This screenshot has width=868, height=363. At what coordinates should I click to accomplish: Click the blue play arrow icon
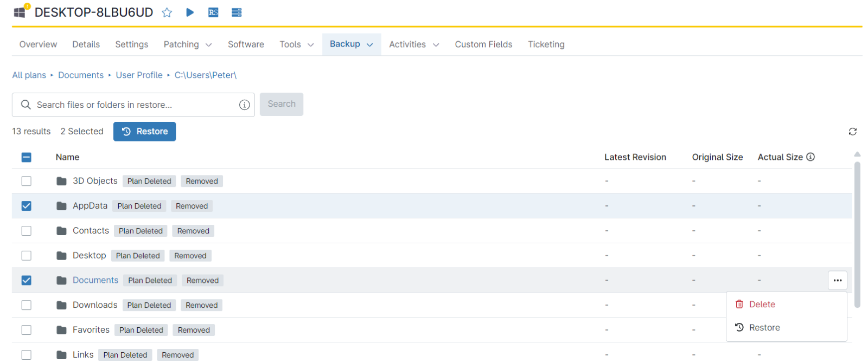190,12
